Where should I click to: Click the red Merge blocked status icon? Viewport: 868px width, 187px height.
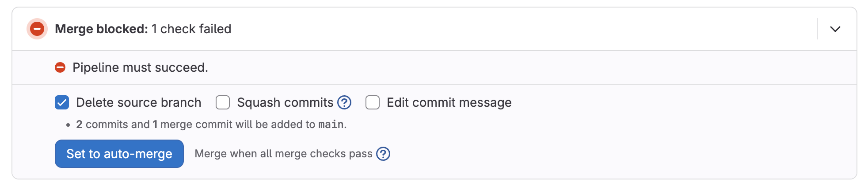pos(37,29)
